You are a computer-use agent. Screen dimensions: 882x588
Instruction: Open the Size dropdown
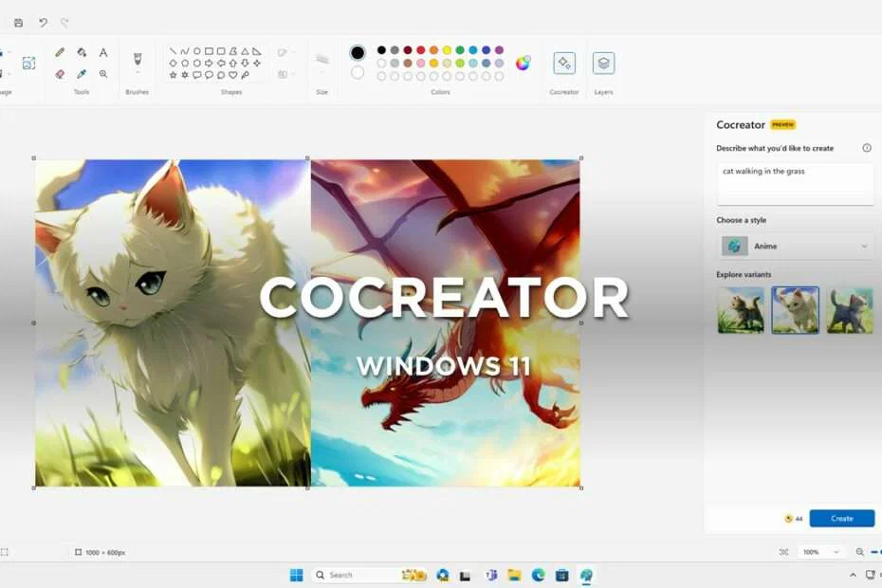[322, 62]
